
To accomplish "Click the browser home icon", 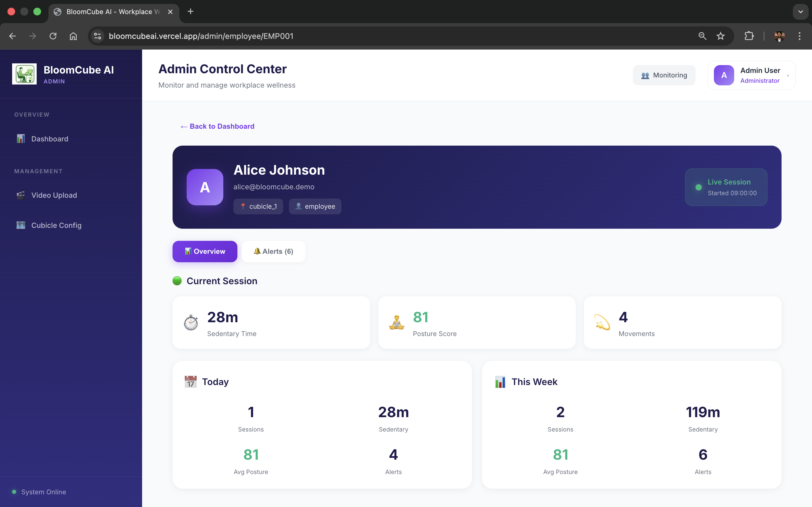I will coord(73,36).
